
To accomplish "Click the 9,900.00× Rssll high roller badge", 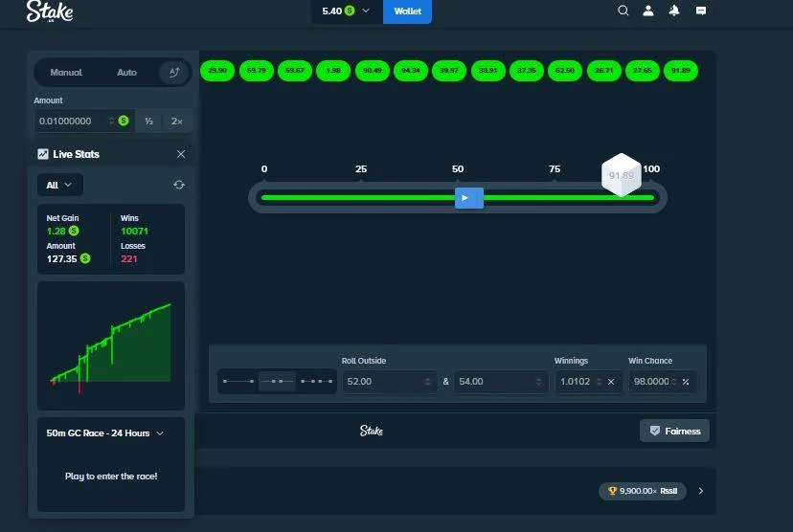I will click(643, 491).
